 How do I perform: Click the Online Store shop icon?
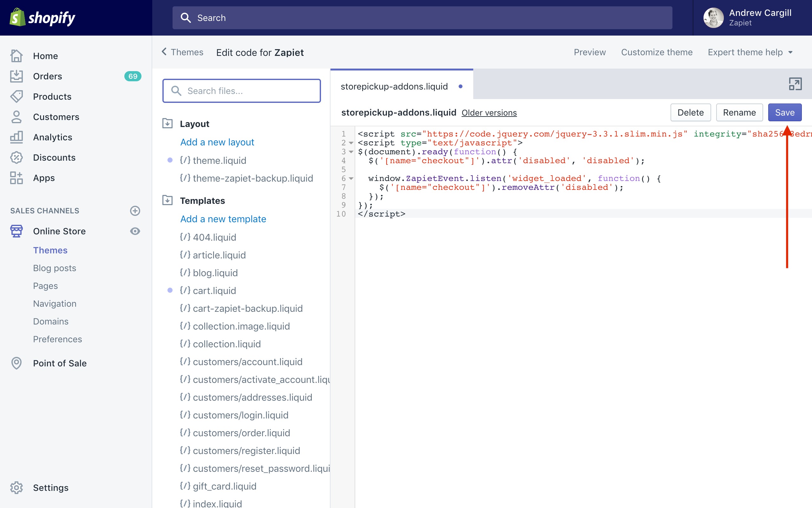click(16, 231)
